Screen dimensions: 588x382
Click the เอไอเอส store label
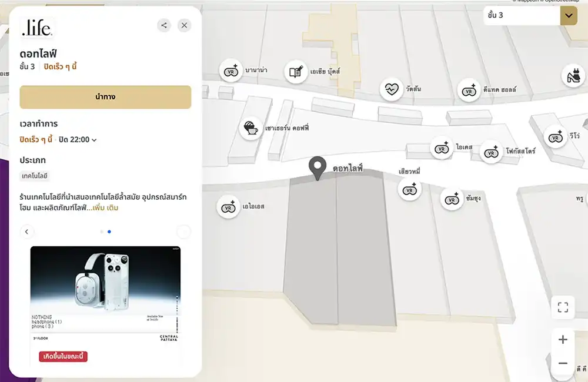[253, 206]
